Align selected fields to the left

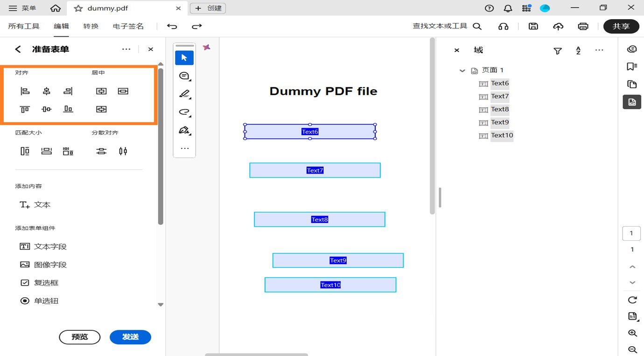(x=25, y=91)
